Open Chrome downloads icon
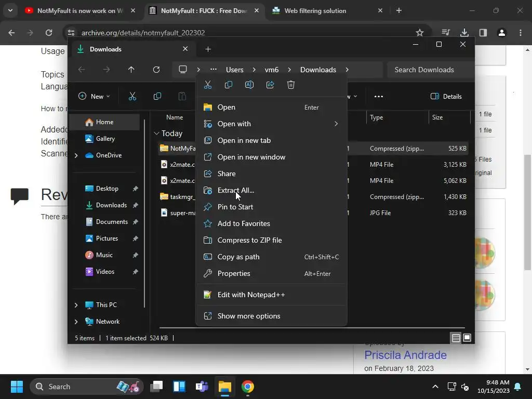The width and height of the screenshot is (532, 399). tap(464, 33)
